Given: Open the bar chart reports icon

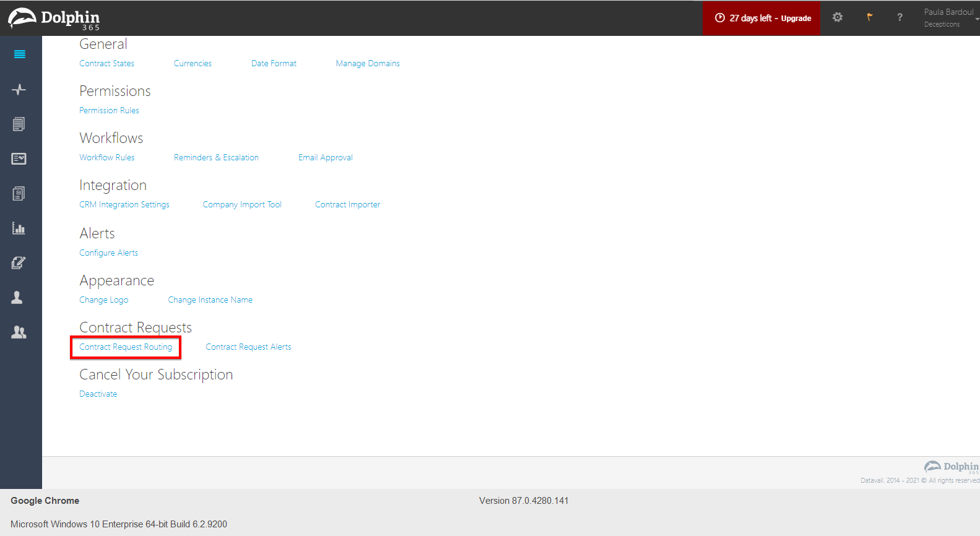Looking at the screenshot, I should (19, 228).
